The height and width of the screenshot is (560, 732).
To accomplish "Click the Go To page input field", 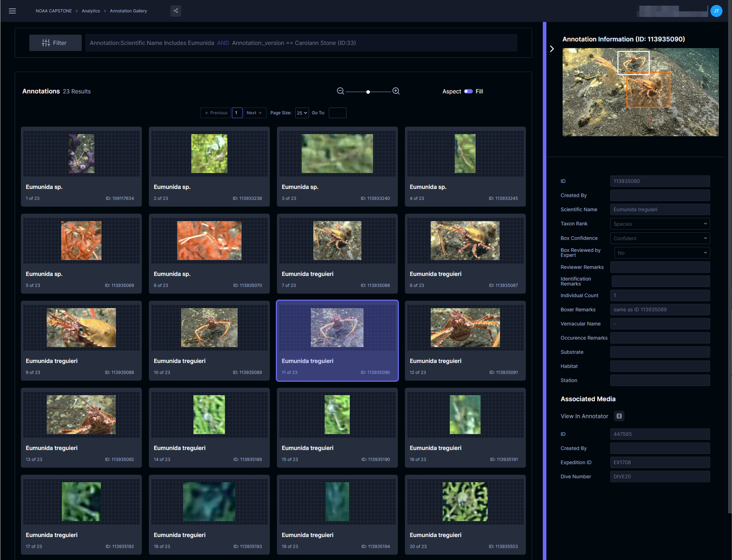I will [x=338, y=113].
